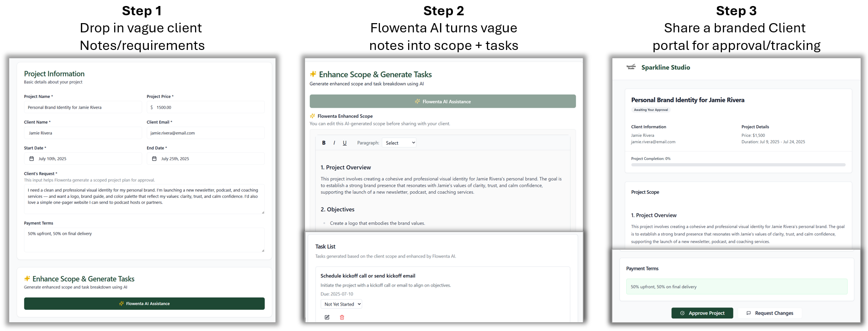Change task status via Not Yet Started dropdown
Screen dimensions: 868x331
click(x=341, y=304)
